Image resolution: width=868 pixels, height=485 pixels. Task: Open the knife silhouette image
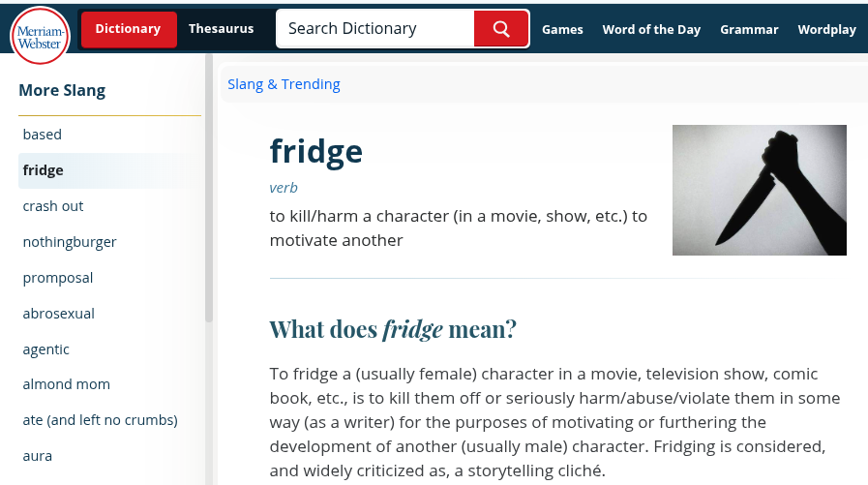point(759,190)
